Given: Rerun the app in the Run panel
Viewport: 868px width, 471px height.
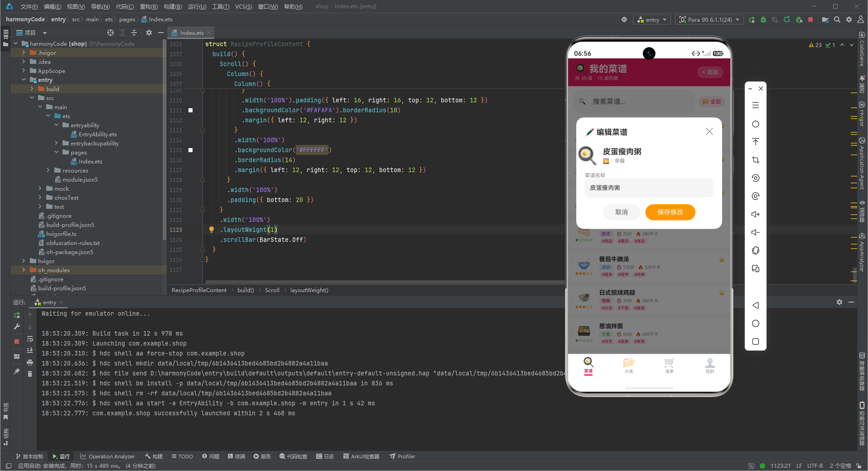Looking at the screenshot, I should [17, 315].
